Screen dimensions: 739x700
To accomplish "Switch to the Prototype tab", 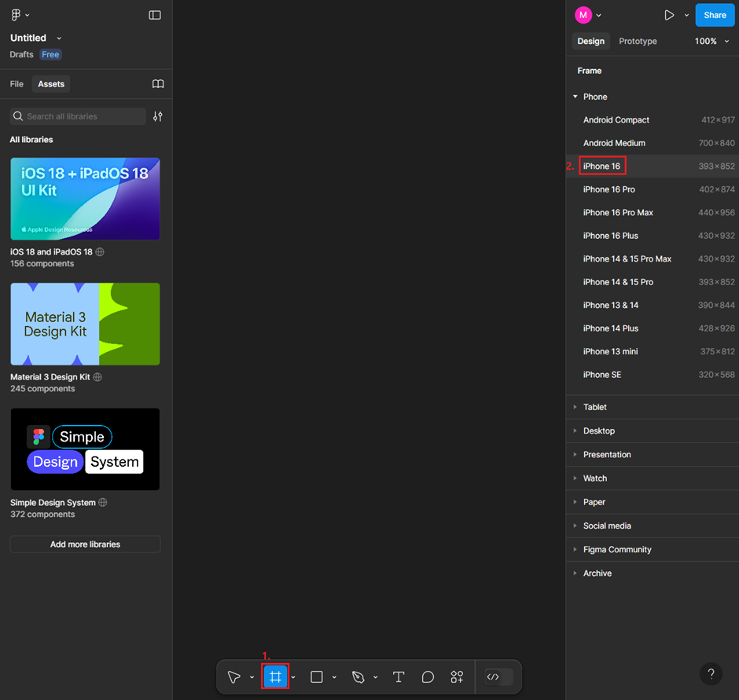I will click(638, 42).
